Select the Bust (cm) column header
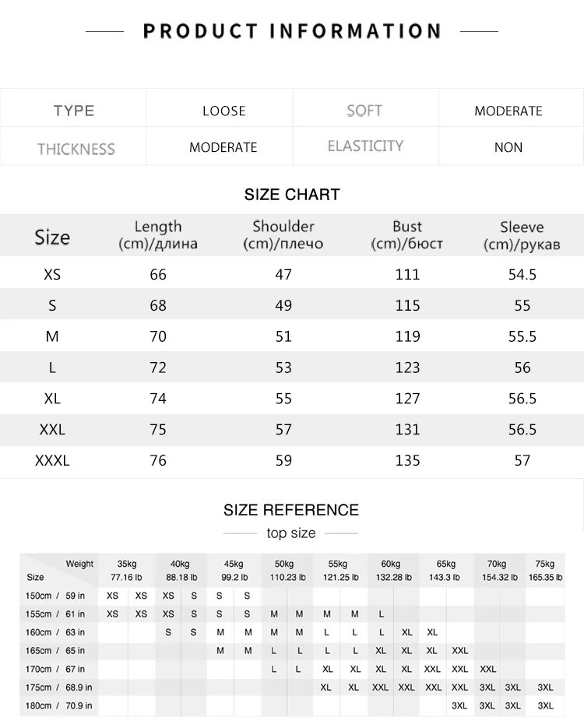584x728 pixels. coord(407,235)
